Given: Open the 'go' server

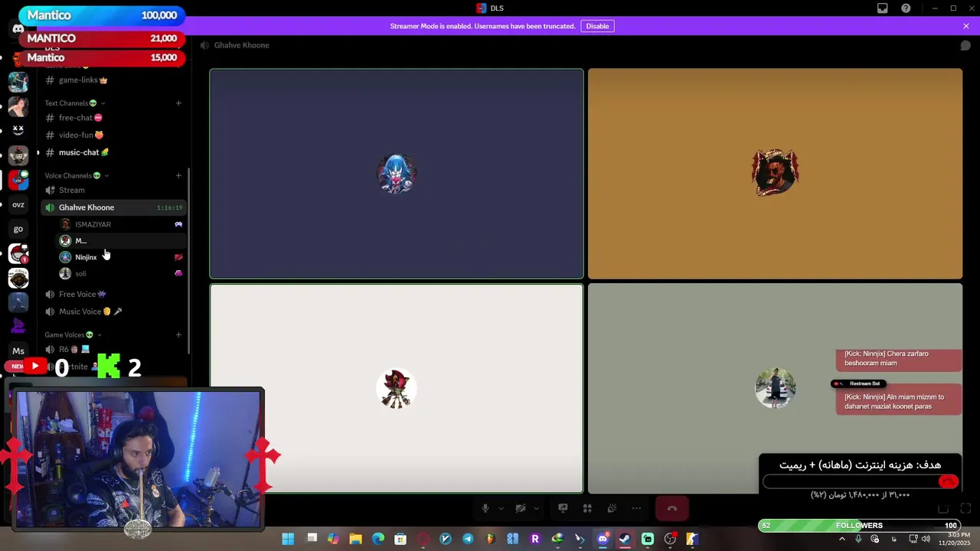Looking at the screenshot, I should [x=18, y=229].
